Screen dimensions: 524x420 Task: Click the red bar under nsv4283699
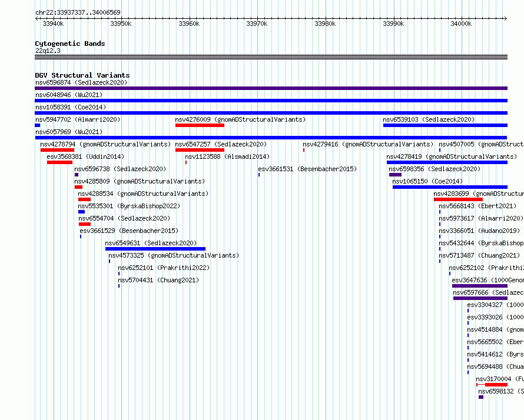(x=459, y=199)
